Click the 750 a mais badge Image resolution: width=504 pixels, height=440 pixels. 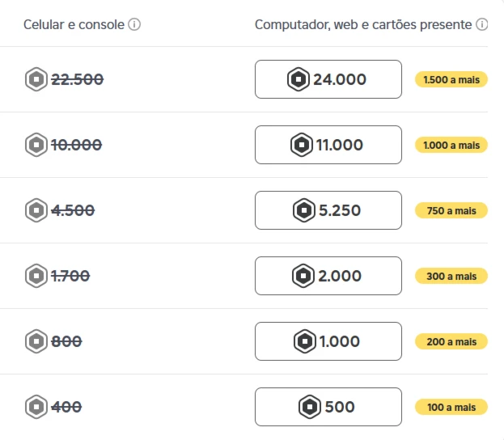tap(451, 210)
